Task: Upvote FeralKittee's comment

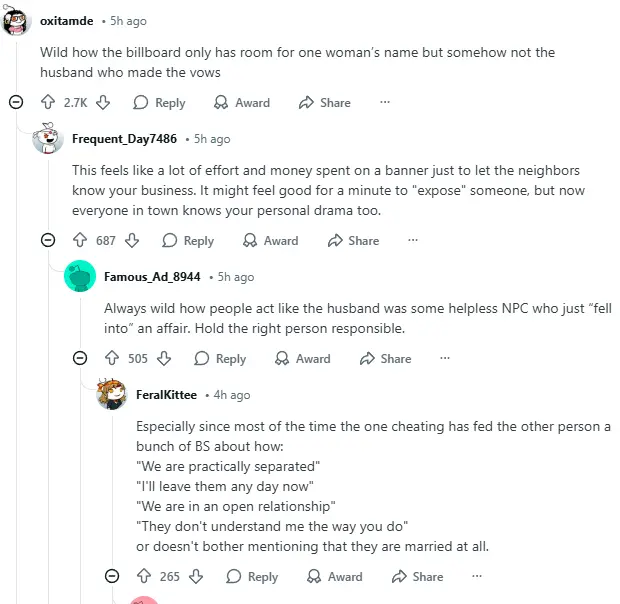Action: click(x=144, y=576)
